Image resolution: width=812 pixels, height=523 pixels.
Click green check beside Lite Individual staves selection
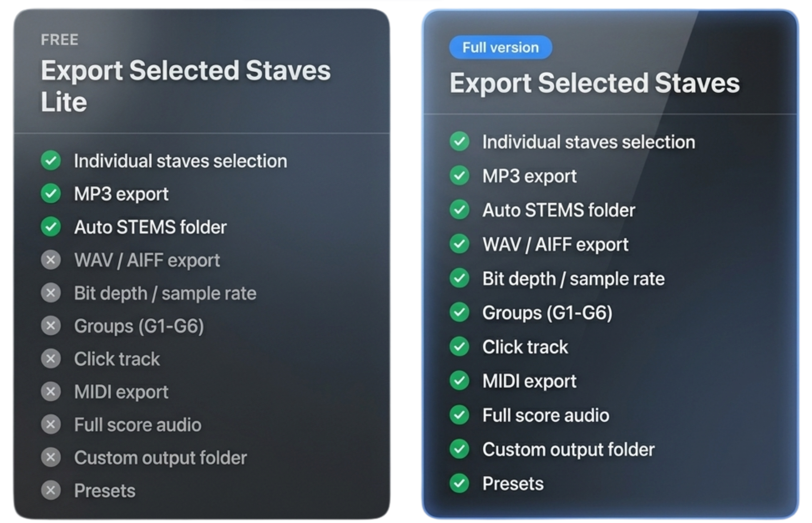point(51,161)
